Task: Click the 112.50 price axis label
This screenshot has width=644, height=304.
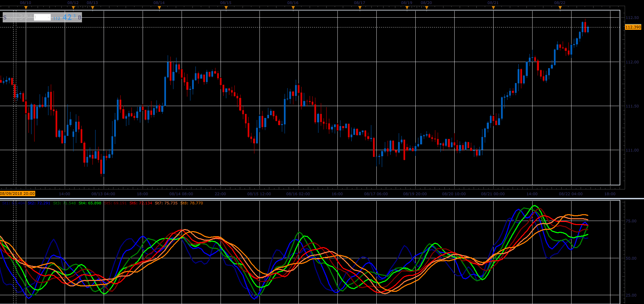Action: (x=632, y=18)
